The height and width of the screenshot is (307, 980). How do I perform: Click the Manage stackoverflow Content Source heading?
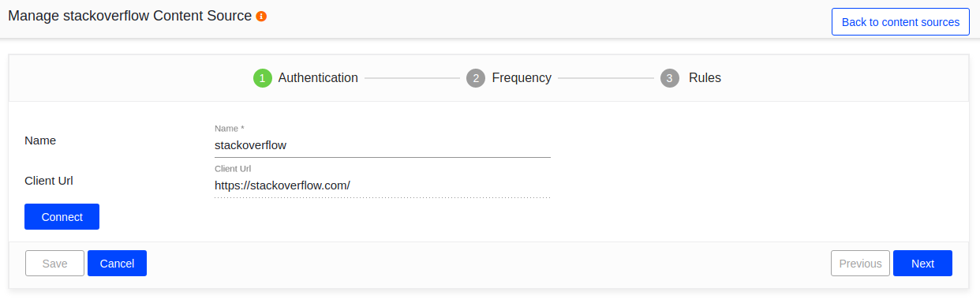(x=130, y=16)
